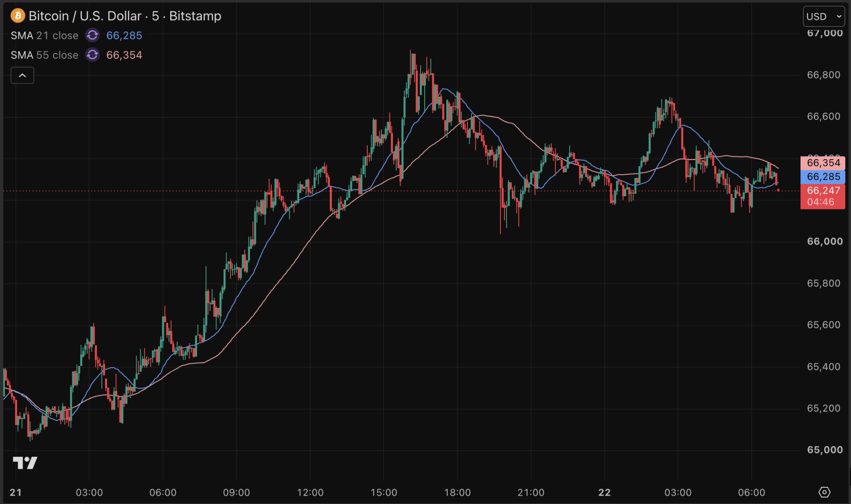Click the 12:00 time axis label
The image size is (851, 504).
point(310,493)
